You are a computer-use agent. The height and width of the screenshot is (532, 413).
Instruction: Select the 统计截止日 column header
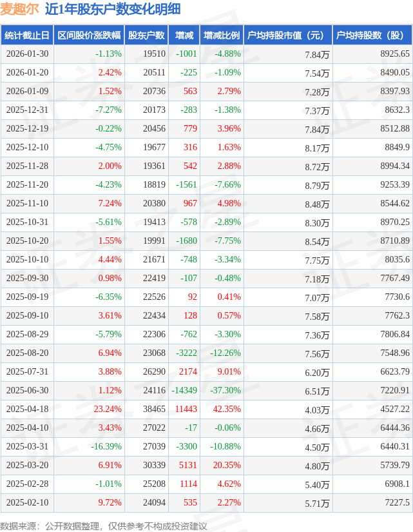(26, 35)
